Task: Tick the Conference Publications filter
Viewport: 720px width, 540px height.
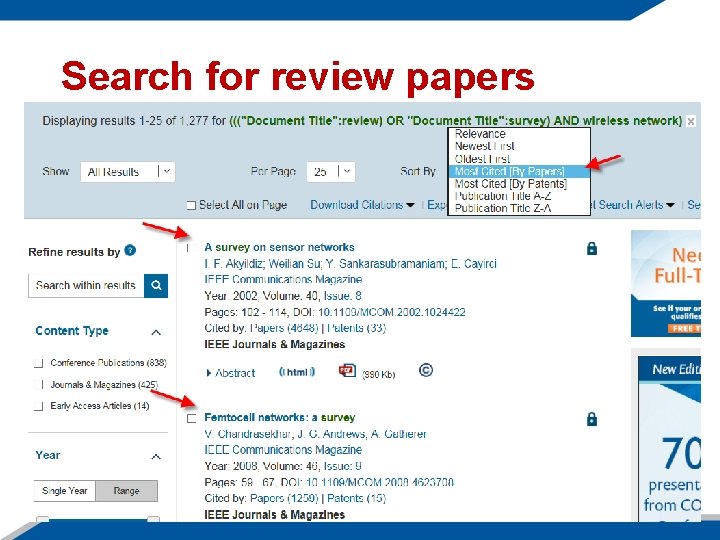Action: (x=39, y=363)
